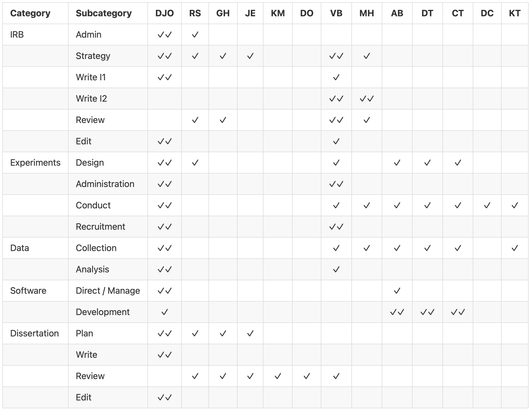Select the DC checkmark in Conduct row

click(x=487, y=206)
